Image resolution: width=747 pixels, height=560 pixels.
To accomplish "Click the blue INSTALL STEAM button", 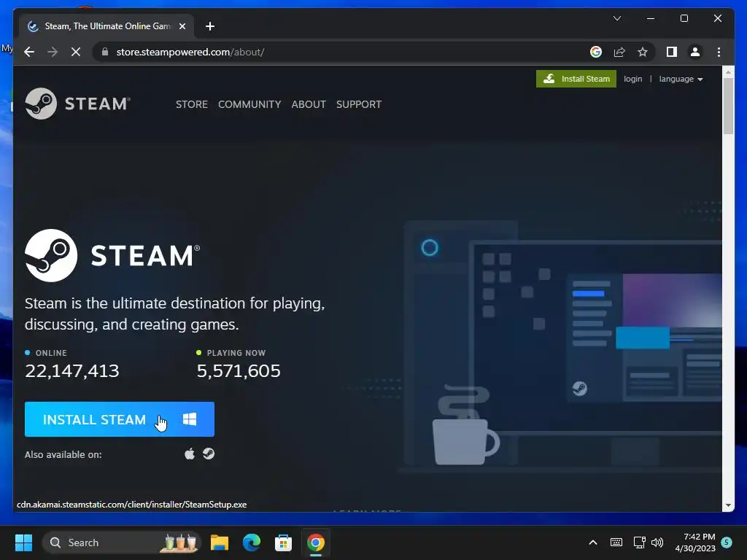I will tap(120, 419).
